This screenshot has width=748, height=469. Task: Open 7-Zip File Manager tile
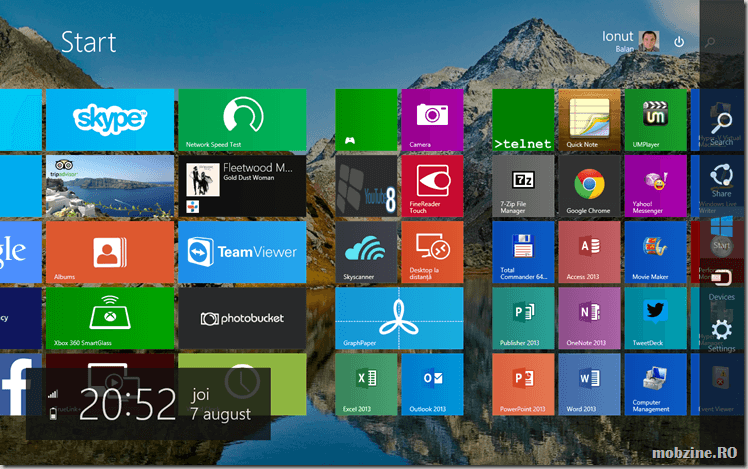[522, 185]
